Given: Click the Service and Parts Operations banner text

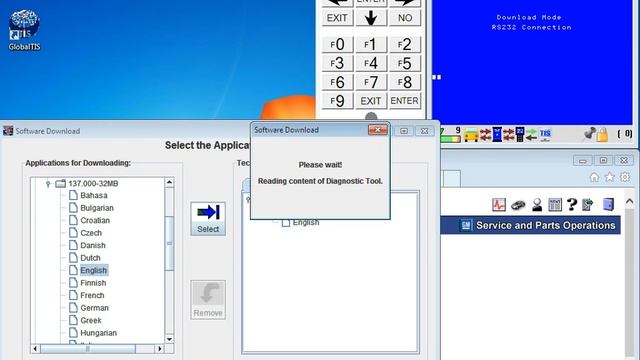Looking at the screenshot, I should coord(545,225).
